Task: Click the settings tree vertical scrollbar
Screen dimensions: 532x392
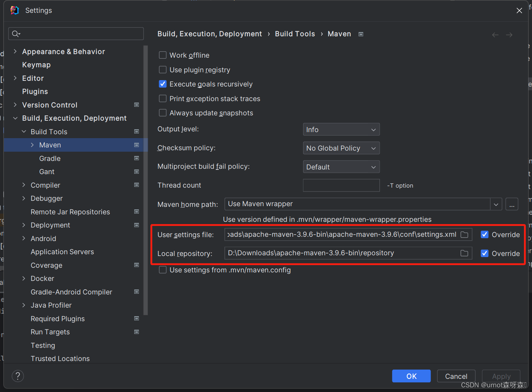Action: [145, 180]
